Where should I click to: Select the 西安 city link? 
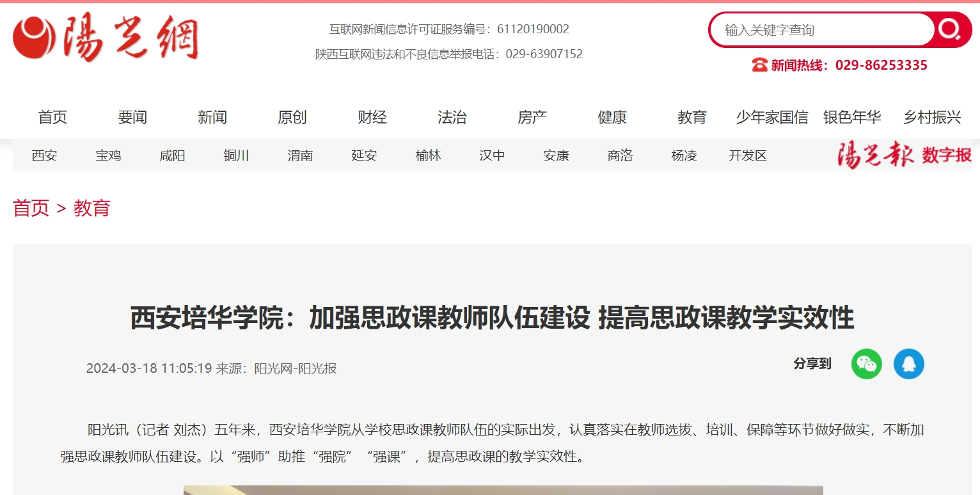45,155
